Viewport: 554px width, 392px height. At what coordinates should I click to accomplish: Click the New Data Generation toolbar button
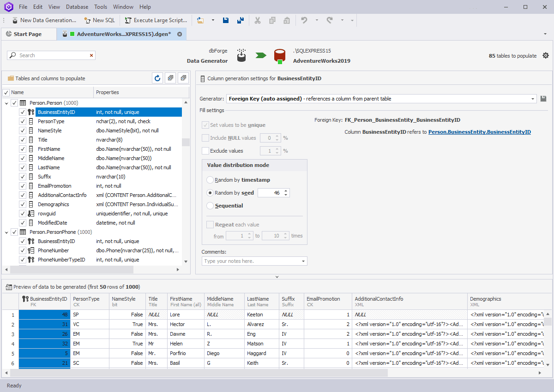[44, 20]
